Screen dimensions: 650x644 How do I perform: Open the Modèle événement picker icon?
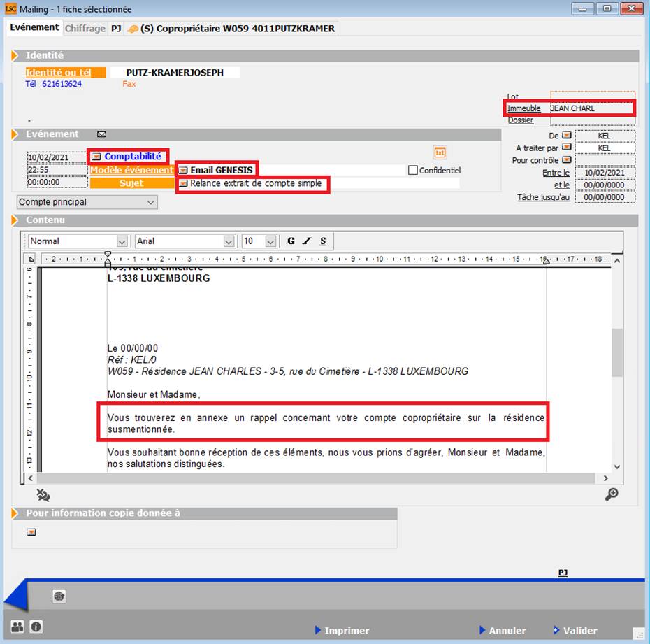183,171
